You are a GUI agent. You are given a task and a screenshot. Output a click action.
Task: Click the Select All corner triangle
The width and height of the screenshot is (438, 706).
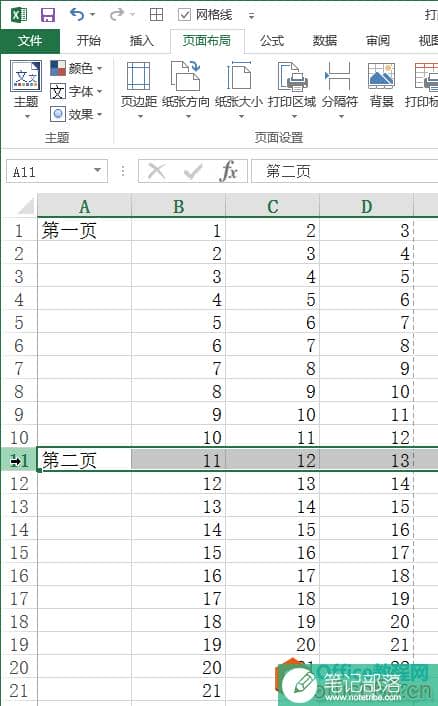pos(25,206)
